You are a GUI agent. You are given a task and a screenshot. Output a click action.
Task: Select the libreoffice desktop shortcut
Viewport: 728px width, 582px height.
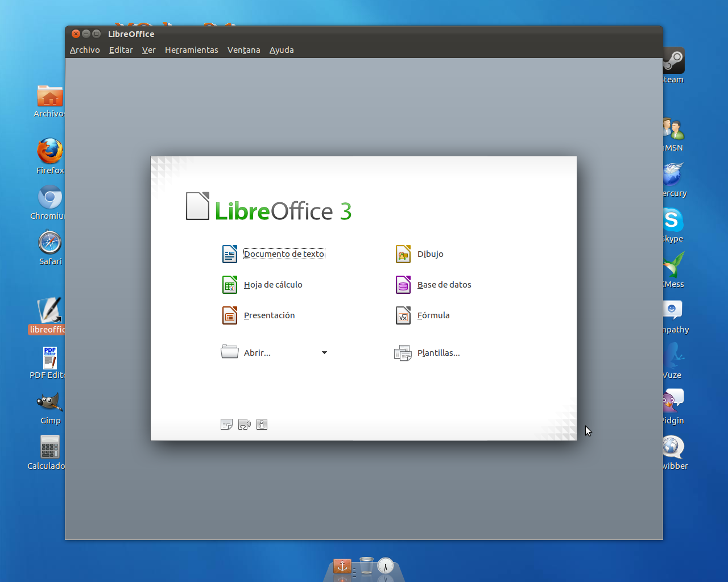(49, 310)
